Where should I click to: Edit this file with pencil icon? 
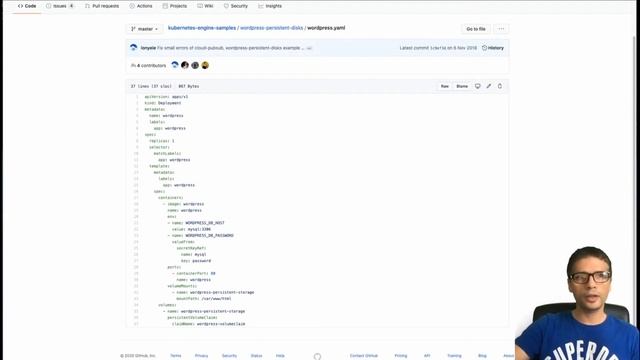point(489,86)
